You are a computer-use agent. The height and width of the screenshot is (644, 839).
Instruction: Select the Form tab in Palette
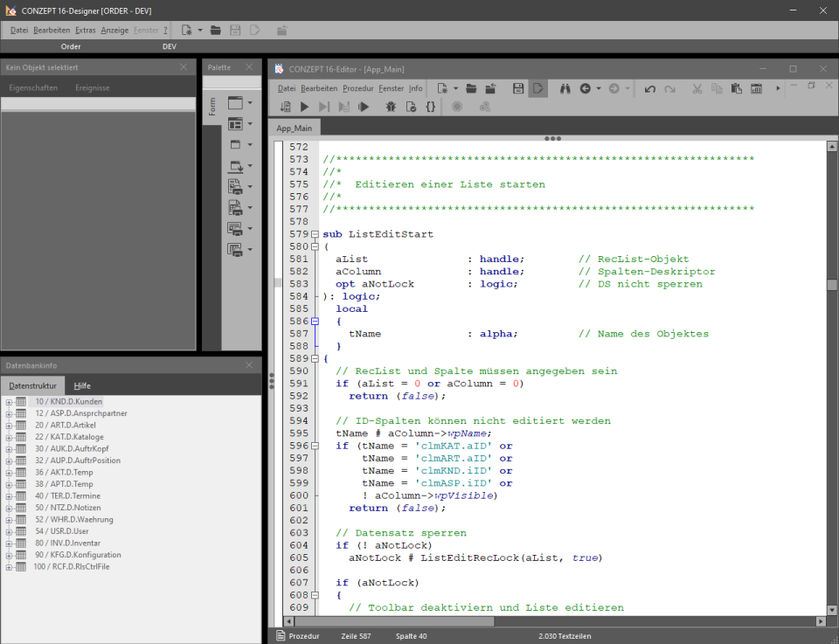tap(212, 107)
